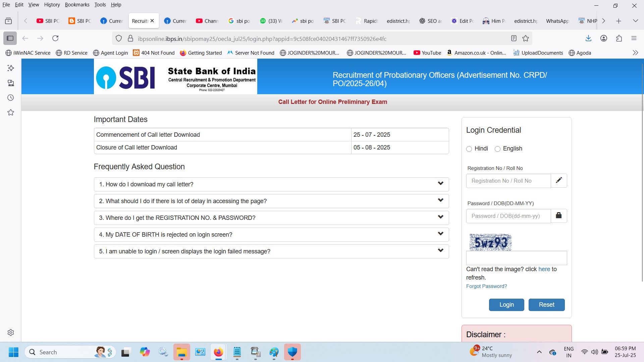Viewport: 644px width, 362px height.
Task: Open the Bookmarks menu
Action: [x=77, y=5]
